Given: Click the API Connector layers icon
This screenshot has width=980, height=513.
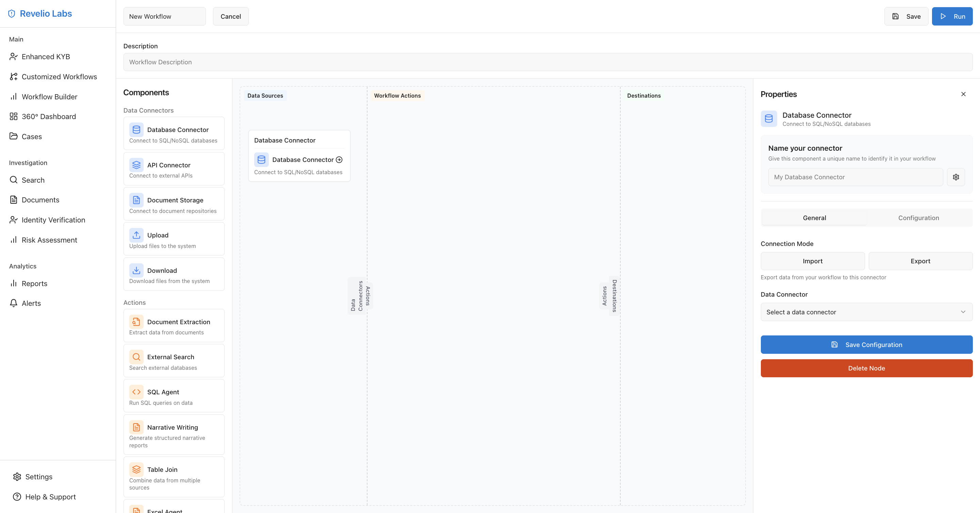Looking at the screenshot, I should pyautogui.click(x=136, y=165).
